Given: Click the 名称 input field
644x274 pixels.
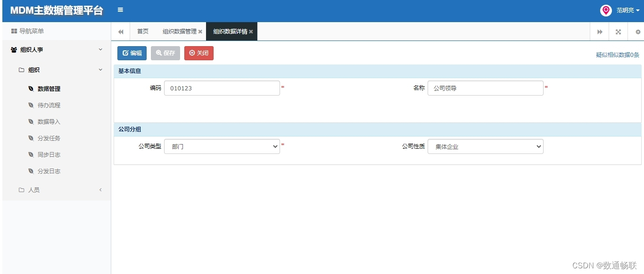Looking at the screenshot, I should (x=486, y=88).
